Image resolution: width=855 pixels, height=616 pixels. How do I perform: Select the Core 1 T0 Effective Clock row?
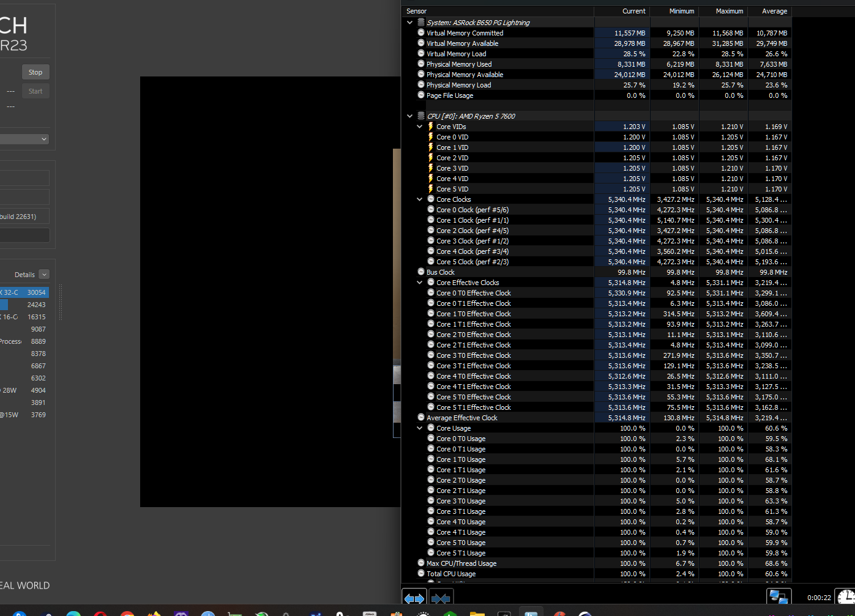pos(597,314)
